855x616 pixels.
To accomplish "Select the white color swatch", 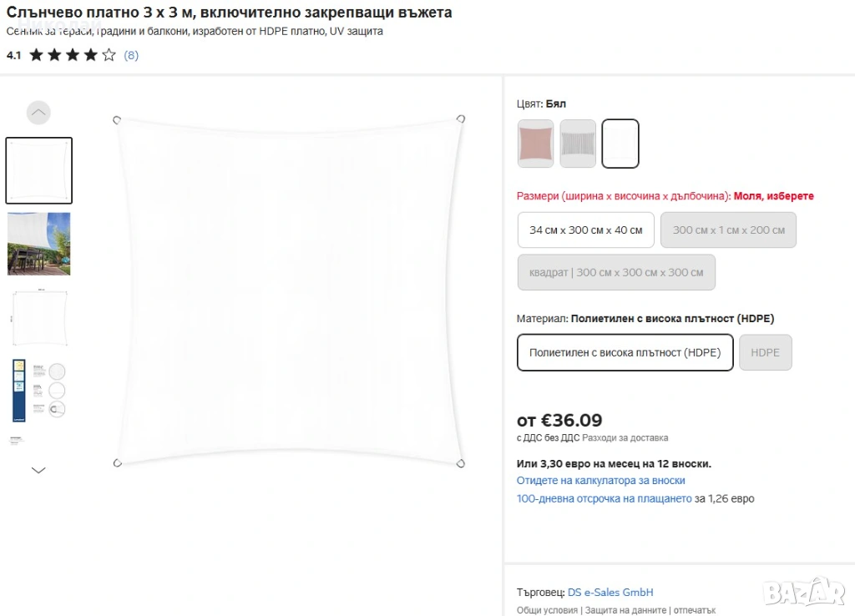I will 620,144.
